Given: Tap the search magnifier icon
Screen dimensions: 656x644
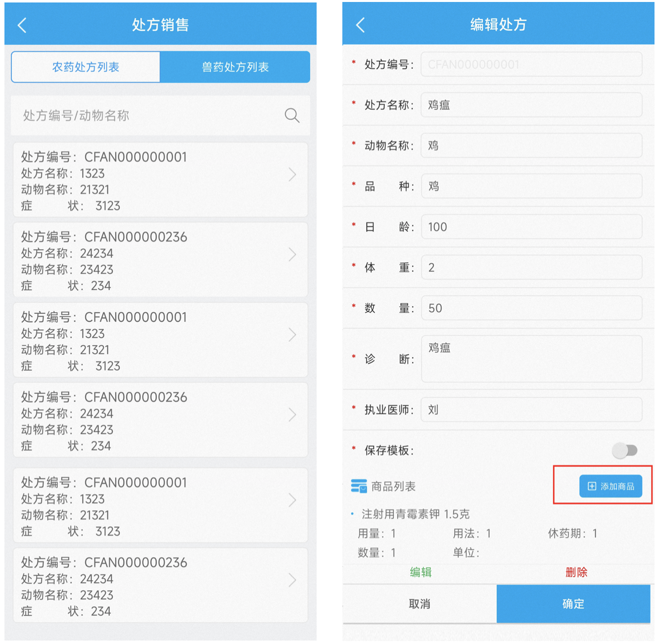Looking at the screenshot, I should point(292,115).
